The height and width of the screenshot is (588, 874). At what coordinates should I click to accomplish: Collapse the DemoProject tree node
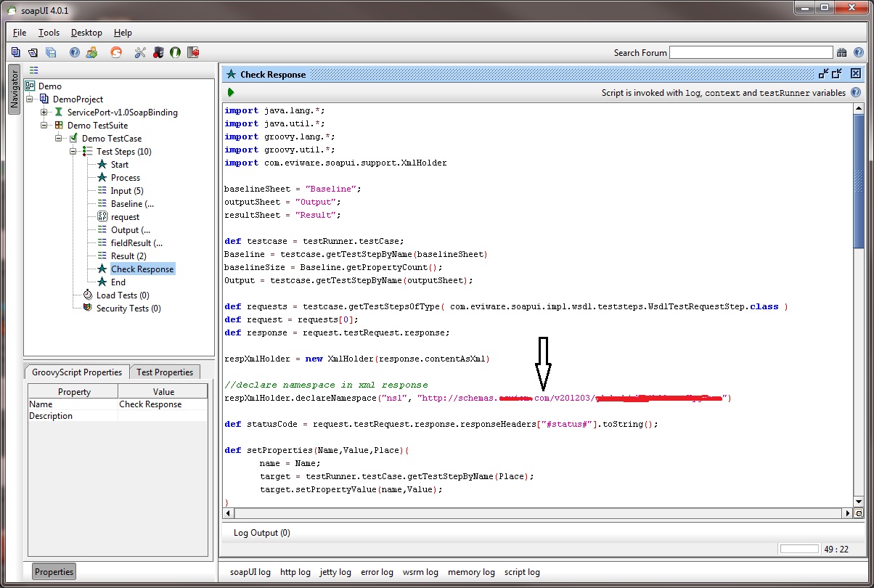click(x=30, y=99)
